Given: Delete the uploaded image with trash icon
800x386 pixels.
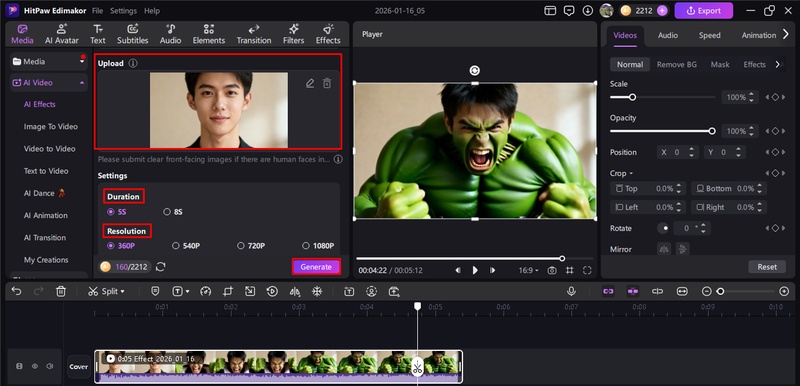Looking at the screenshot, I should [327, 83].
